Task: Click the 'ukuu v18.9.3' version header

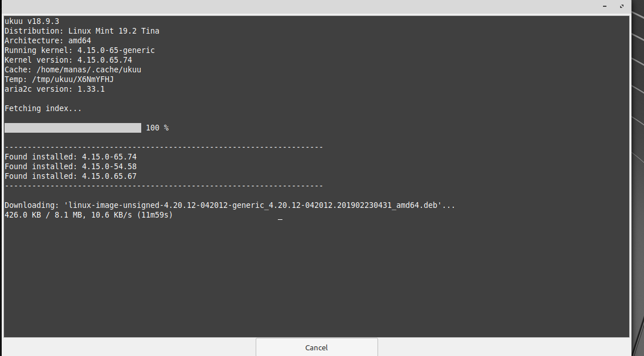Action: point(31,21)
